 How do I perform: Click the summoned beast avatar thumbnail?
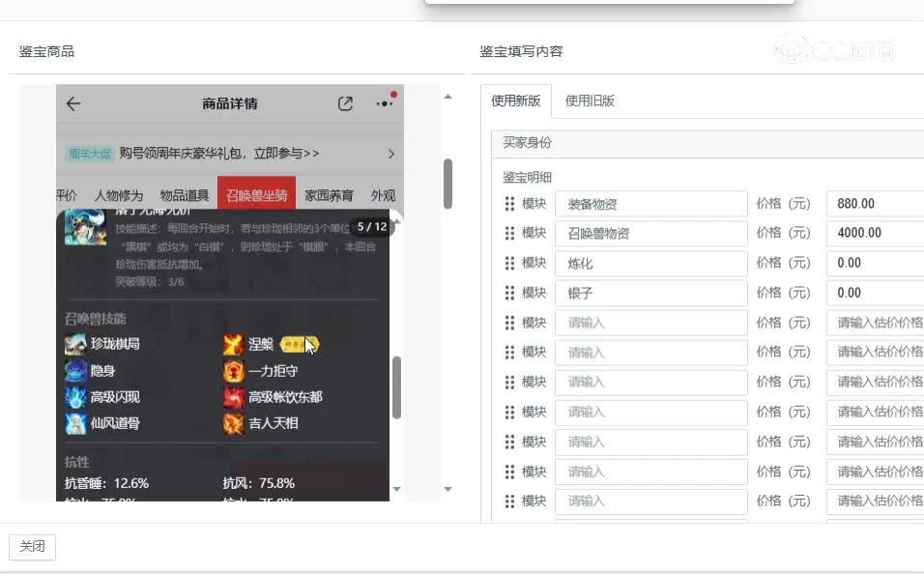(85, 227)
